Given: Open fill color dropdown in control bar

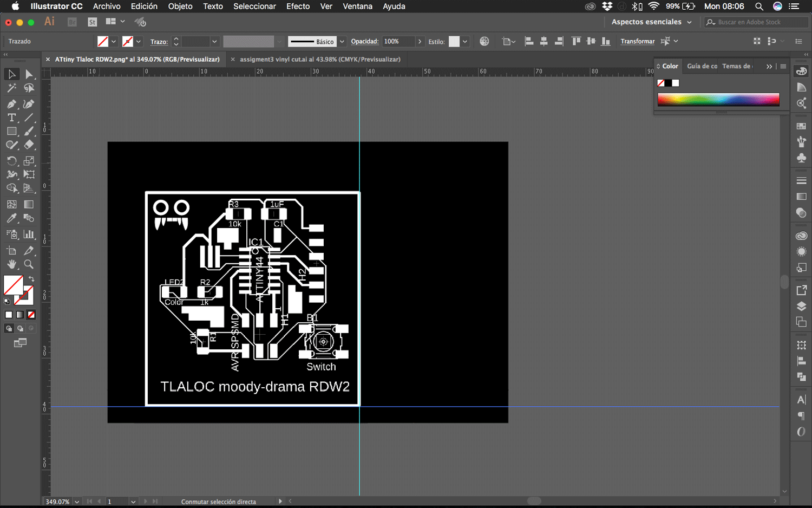Looking at the screenshot, I should pyautogui.click(x=114, y=42).
